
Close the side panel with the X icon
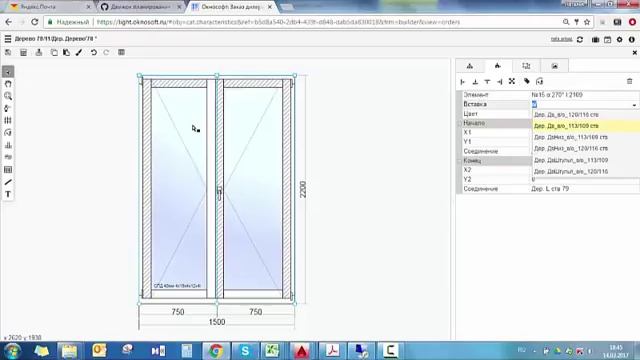pos(635,53)
